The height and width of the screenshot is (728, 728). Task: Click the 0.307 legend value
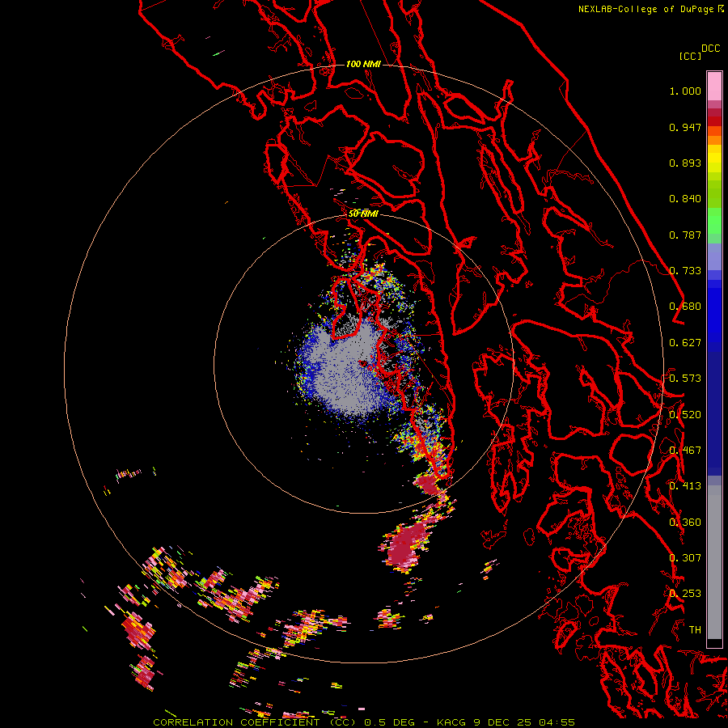(x=685, y=558)
